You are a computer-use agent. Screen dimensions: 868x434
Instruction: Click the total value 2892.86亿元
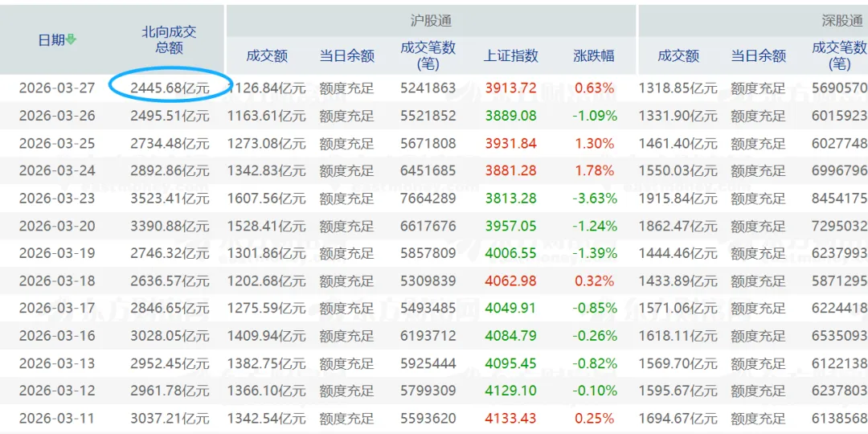coord(170,170)
